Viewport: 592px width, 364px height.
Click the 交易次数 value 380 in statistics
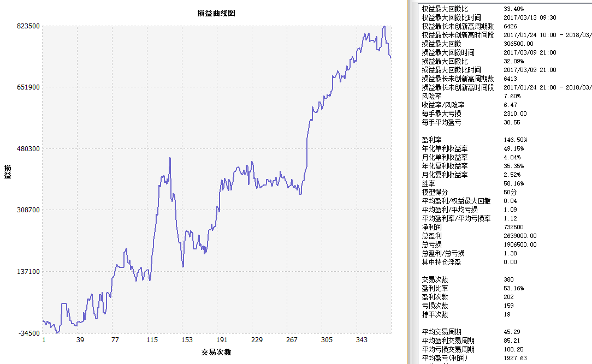pos(508,279)
